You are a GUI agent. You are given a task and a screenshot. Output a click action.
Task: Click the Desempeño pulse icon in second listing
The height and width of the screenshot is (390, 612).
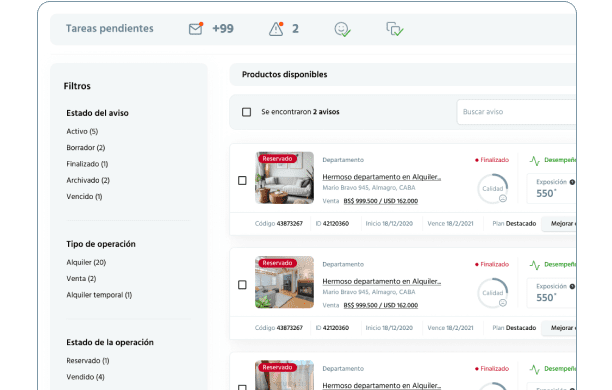point(535,265)
